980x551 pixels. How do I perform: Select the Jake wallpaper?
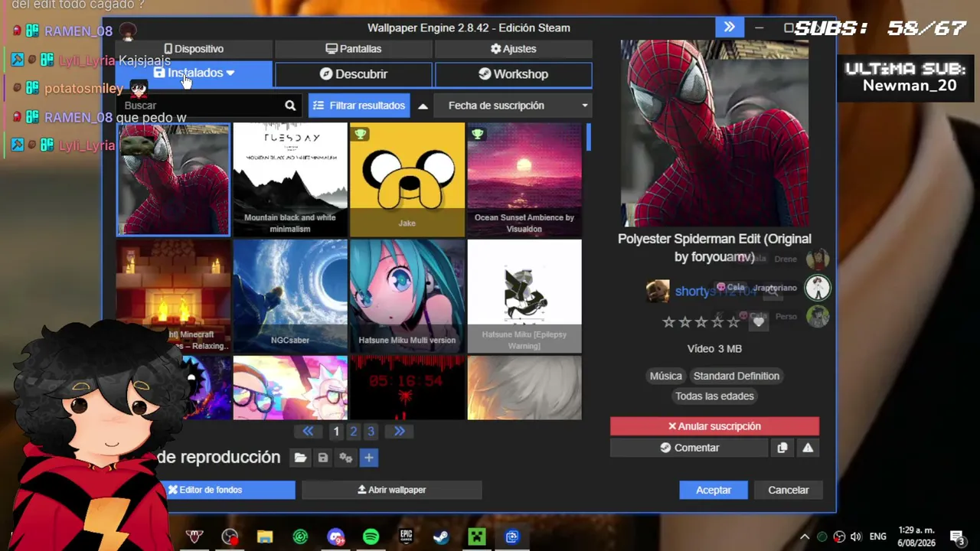click(407, 180)
